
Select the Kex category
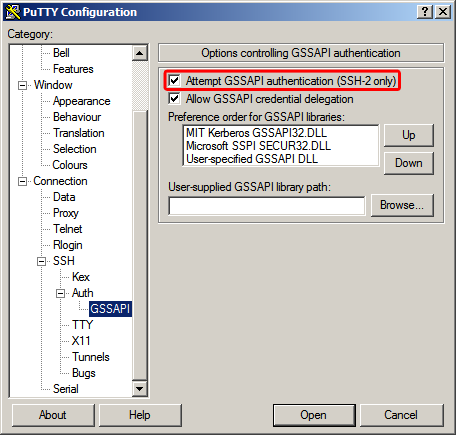tap(81, 277)
